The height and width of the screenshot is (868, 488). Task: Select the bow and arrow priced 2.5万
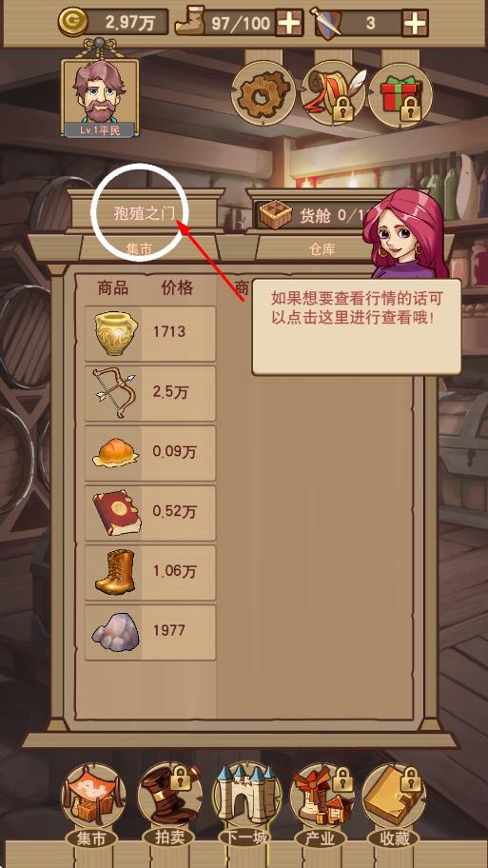(x=150, y=394)
